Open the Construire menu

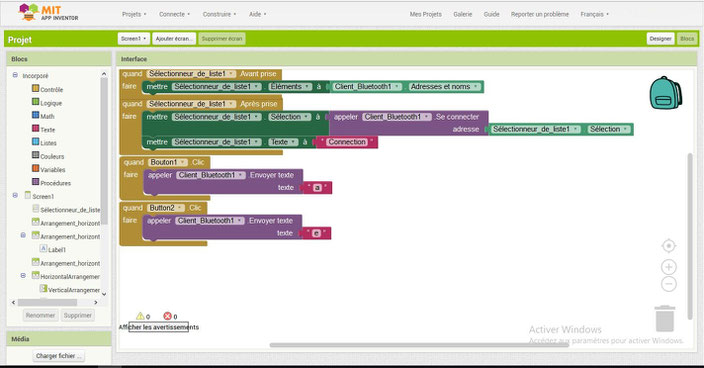219,14
